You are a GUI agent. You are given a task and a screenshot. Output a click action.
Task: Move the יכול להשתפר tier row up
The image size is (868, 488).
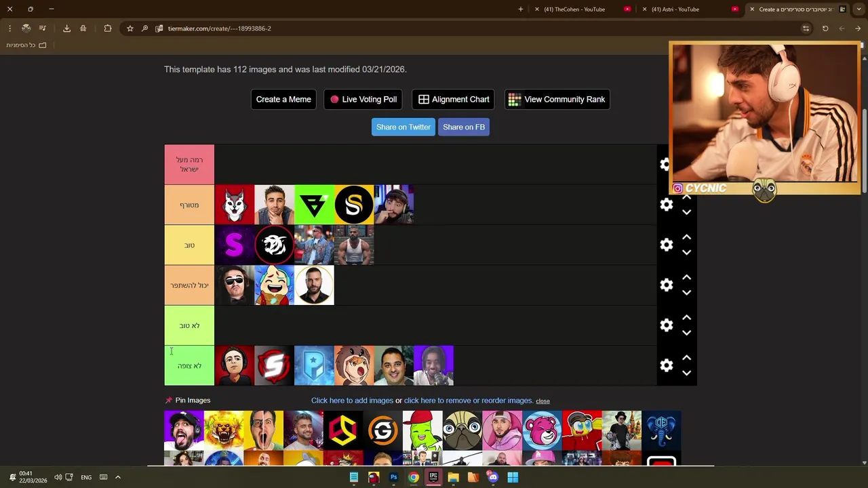click(x=686, y=277)
